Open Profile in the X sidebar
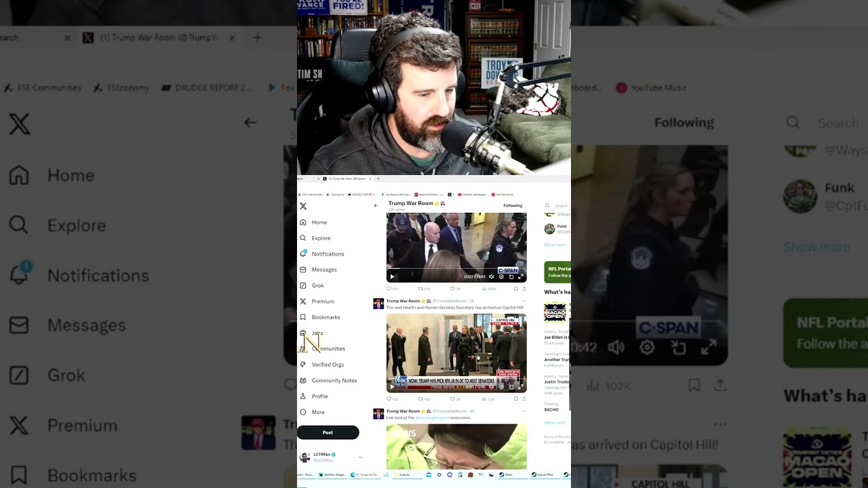This screenshot has height=488, width=868. tap(314, 396)
